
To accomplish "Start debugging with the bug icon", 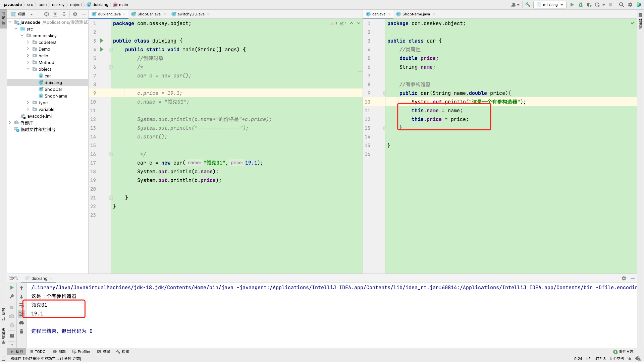I will coord(581,5).
